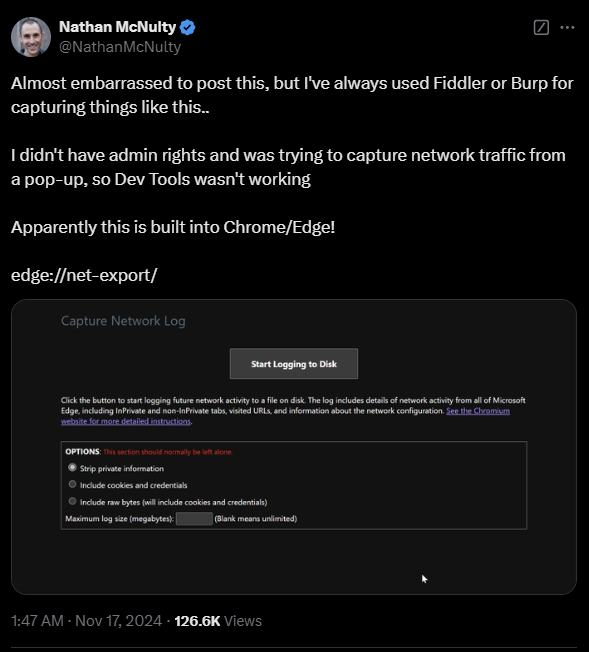
Task: Open See the Chromium website link
Action: tap(478, 411)
